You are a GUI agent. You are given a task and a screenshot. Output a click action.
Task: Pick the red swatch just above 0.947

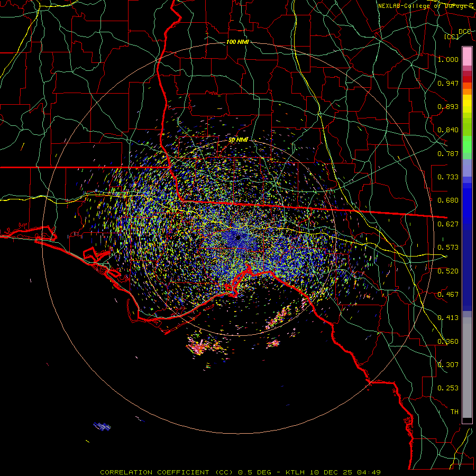[467, 79]
